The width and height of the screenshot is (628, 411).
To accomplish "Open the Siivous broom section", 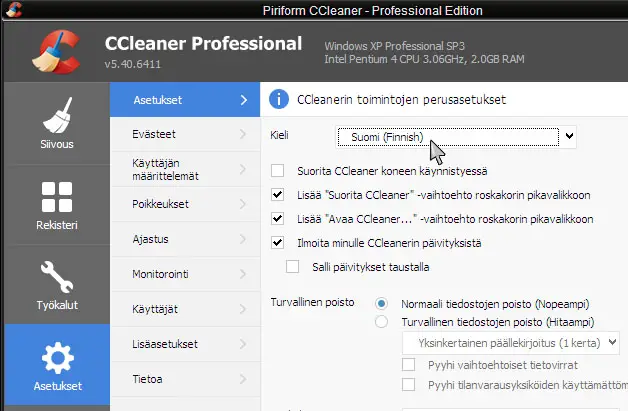I will pos(57,123).
